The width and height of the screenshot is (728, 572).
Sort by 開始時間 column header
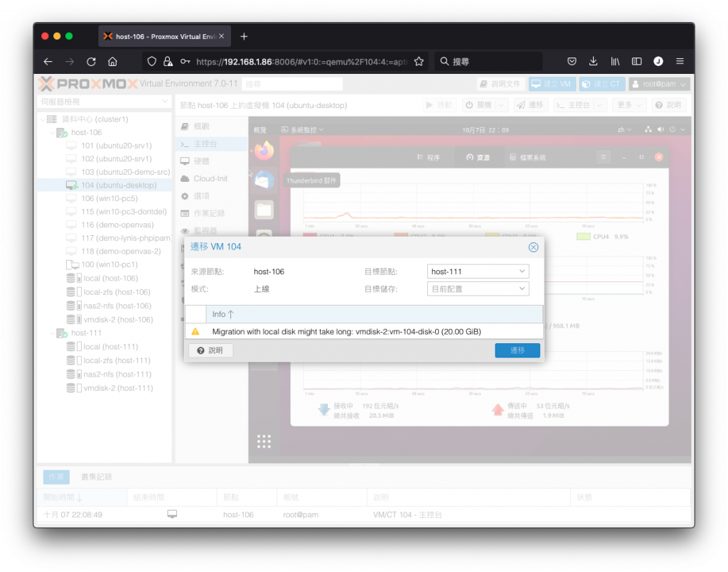tap(82, 498)
